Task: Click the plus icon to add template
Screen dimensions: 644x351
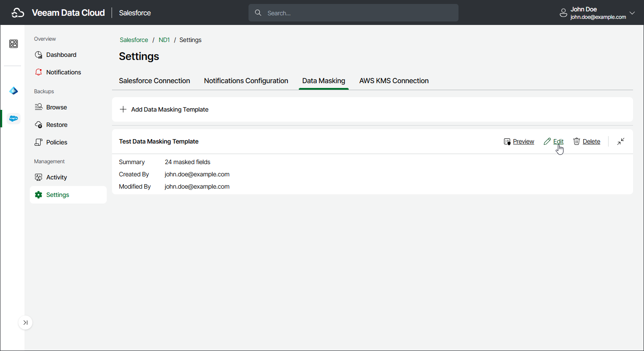Action: pyautogui.click(x=123, y=109)
